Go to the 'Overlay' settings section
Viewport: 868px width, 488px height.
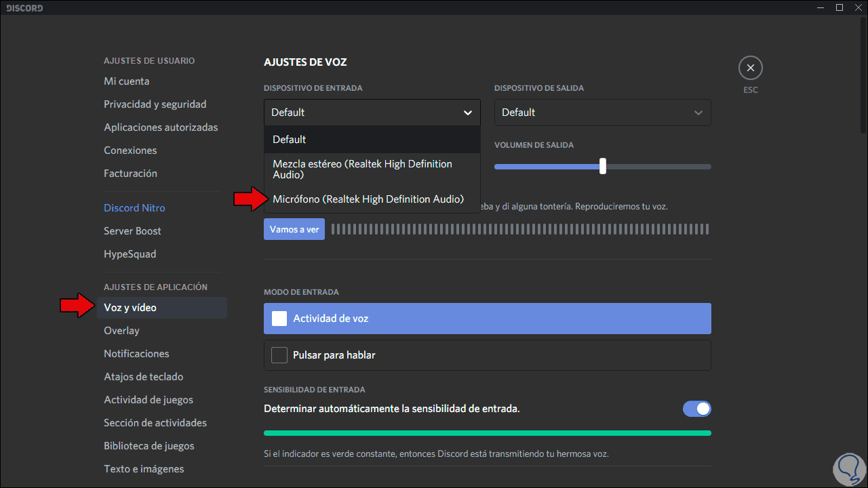(121, 330)
